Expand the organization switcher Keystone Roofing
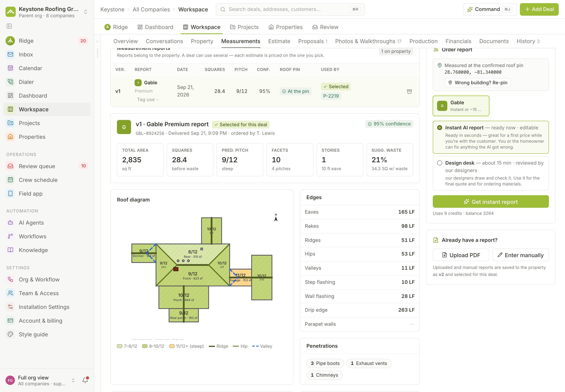The image size is (565, 392). (x=47, y=12)
